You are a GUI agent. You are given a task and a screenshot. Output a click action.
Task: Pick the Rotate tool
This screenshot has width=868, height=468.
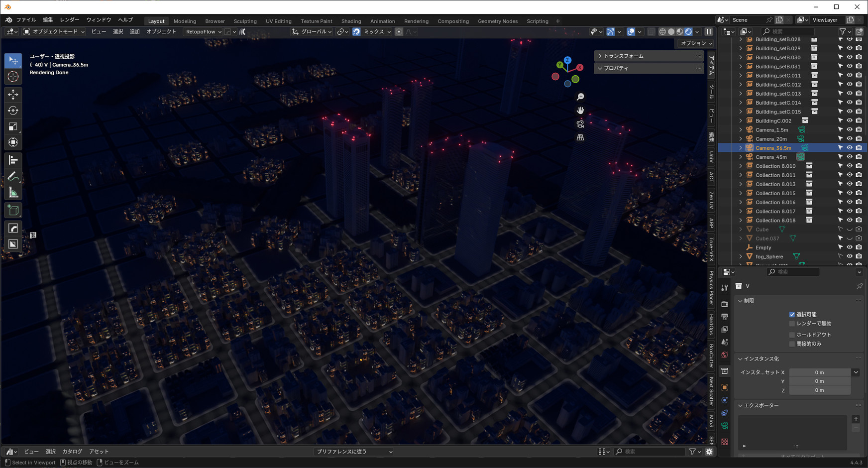click(13, 110)
